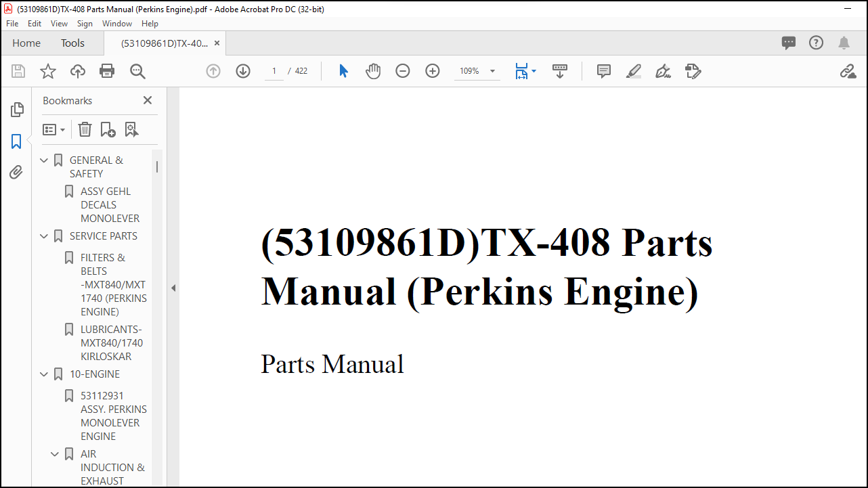868x488 pixels.
Task: Open the File menu
Action: (x=12, y=23)
